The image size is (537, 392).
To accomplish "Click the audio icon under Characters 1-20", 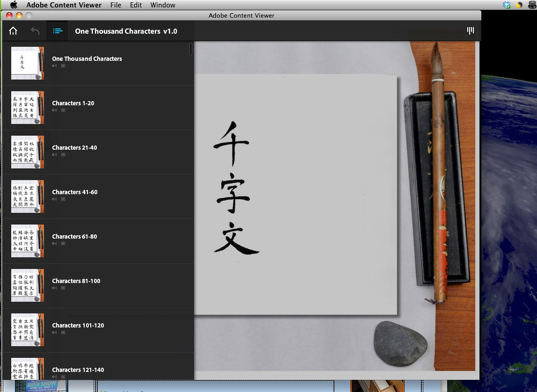I will click(54, 110).
